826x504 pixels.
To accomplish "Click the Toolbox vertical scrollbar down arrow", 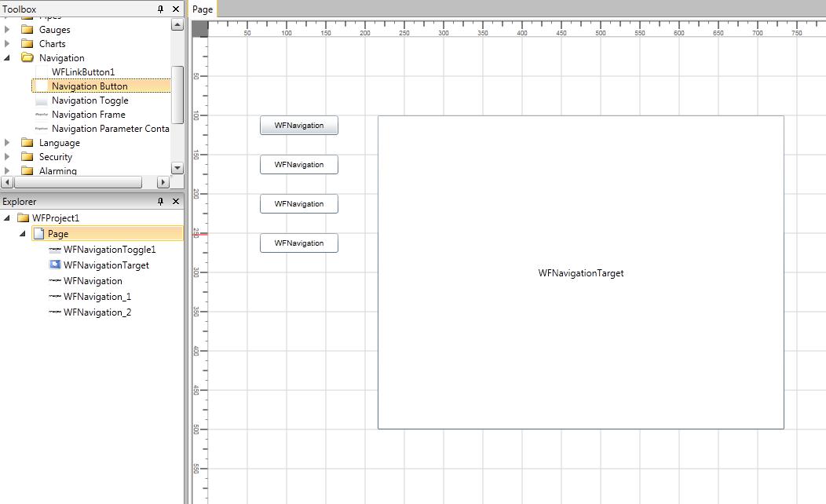I will [177, 168].
